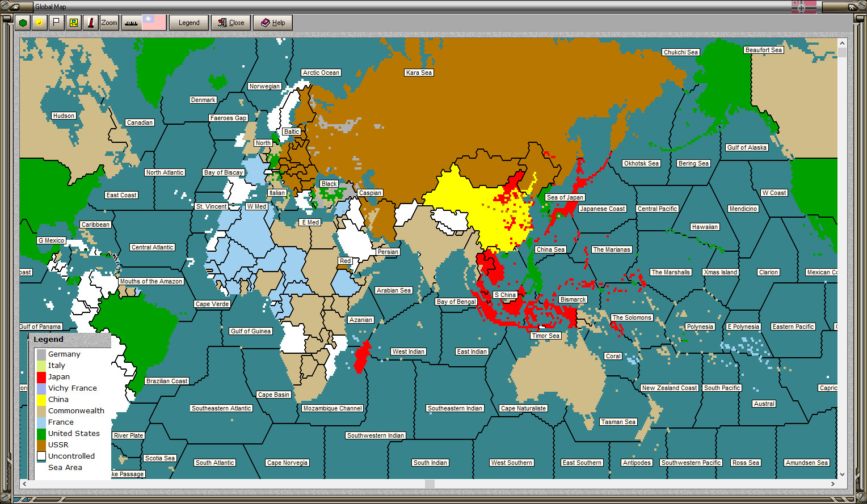Viewport: 867px width, 504px height.
Task: Click the red marker statistics icon
Action: pos(91,22)
